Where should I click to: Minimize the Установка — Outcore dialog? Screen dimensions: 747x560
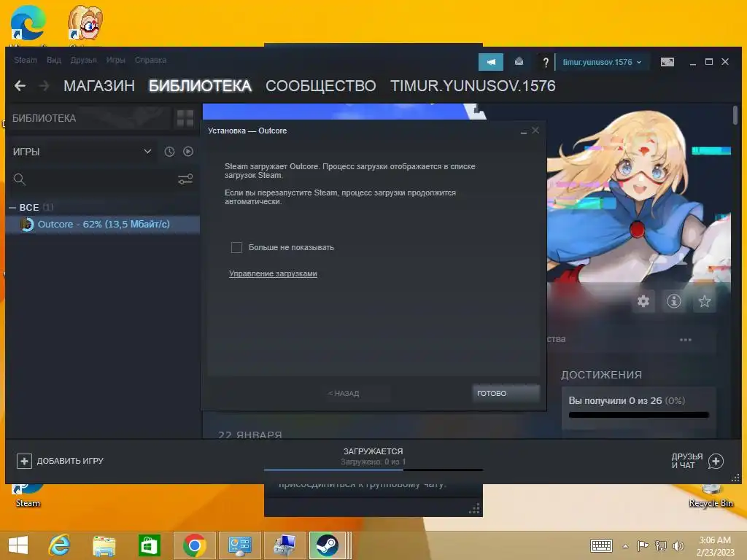tap(524, 131)
